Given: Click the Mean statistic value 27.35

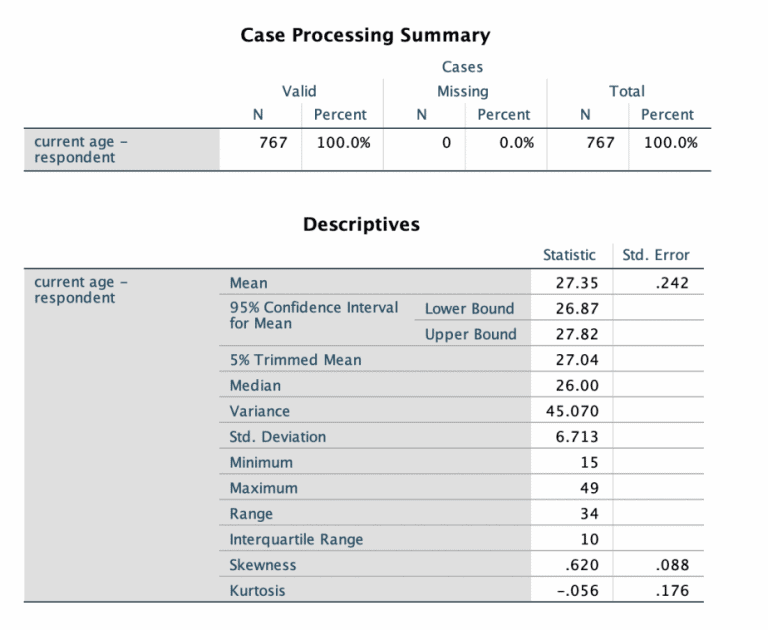Looking at the screenshot, I should click(x=576, y=283).
